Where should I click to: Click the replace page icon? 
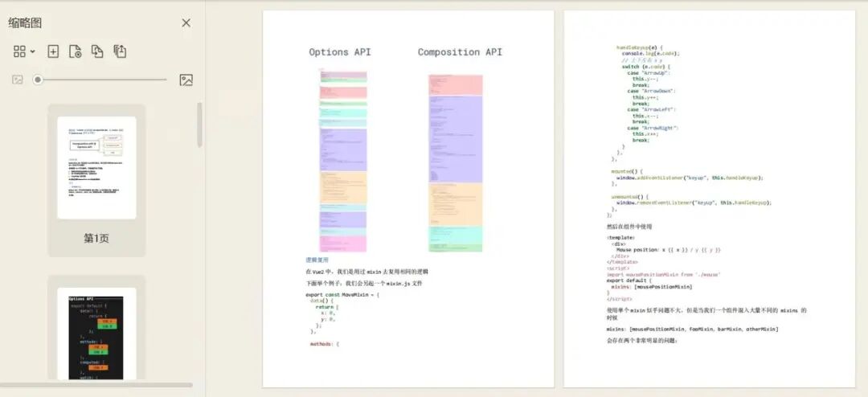coord(97,51)
